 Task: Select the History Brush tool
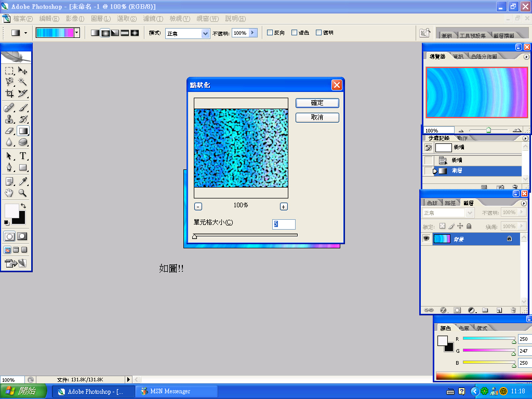[x=23, y=119]
